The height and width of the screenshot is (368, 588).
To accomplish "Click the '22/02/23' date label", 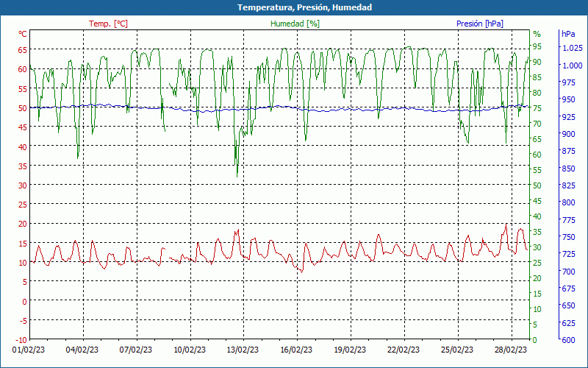I will [404, 350].
